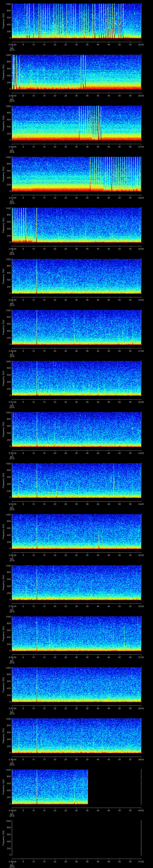Click the 2:36:00 start time label
The width and height of the screenshot is (153, 868).
pos(12,657)
